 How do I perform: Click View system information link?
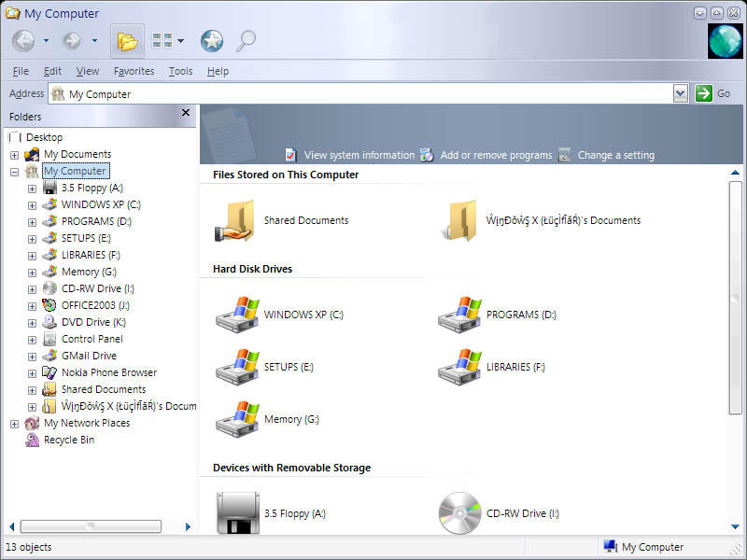coord(359,155)
